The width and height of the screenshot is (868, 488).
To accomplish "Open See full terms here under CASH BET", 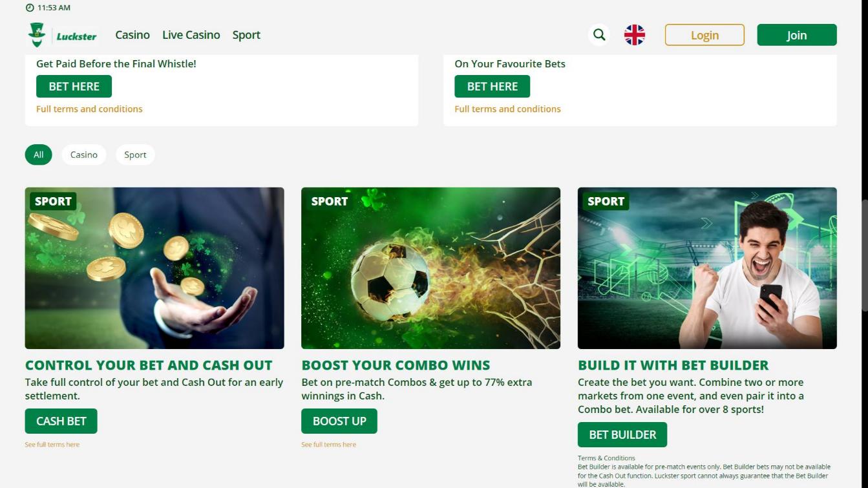I will point(52,445).
